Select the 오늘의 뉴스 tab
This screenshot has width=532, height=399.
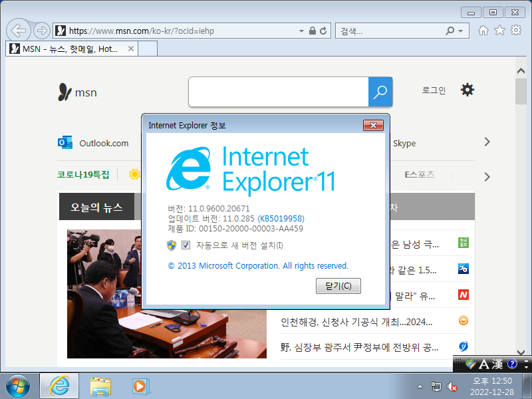pos(96,207)
